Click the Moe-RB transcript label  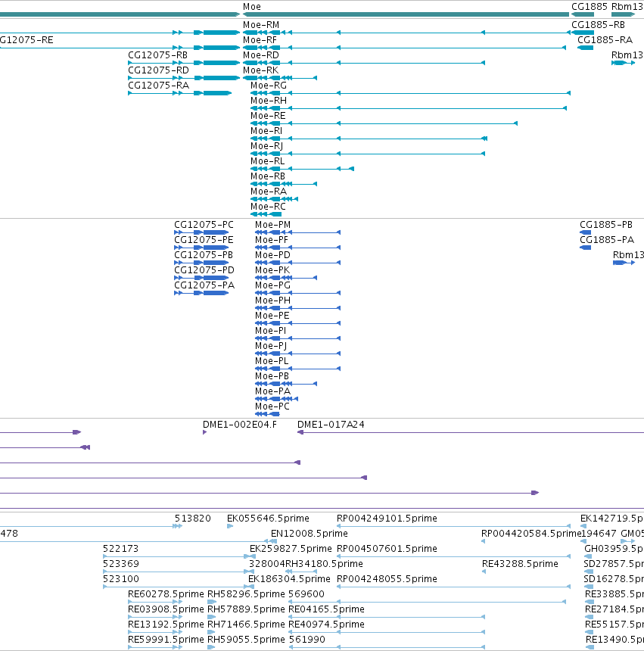pyautogui.click(x=268, y=176)
